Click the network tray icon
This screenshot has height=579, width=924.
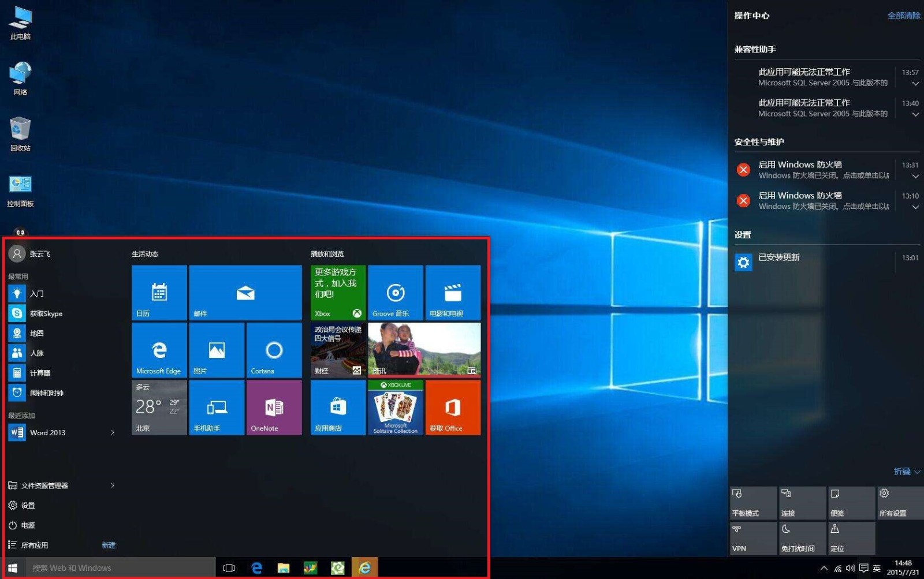(838, 569)
